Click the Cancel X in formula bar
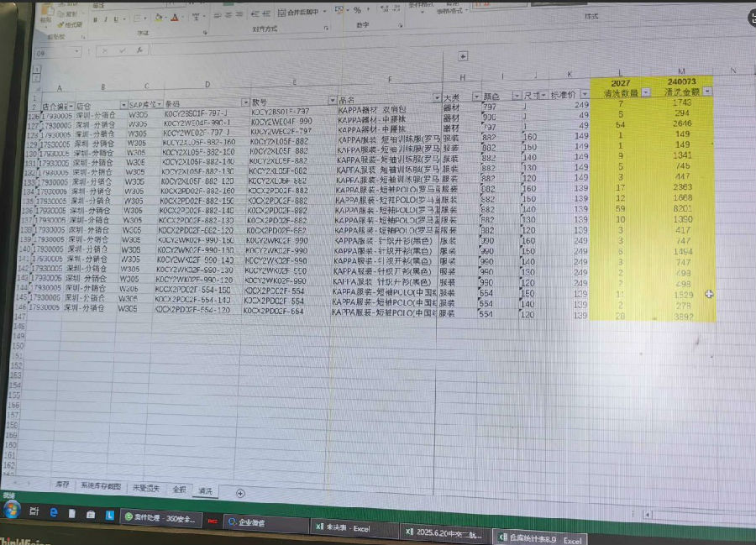756x545 pixels. point(105,50)
